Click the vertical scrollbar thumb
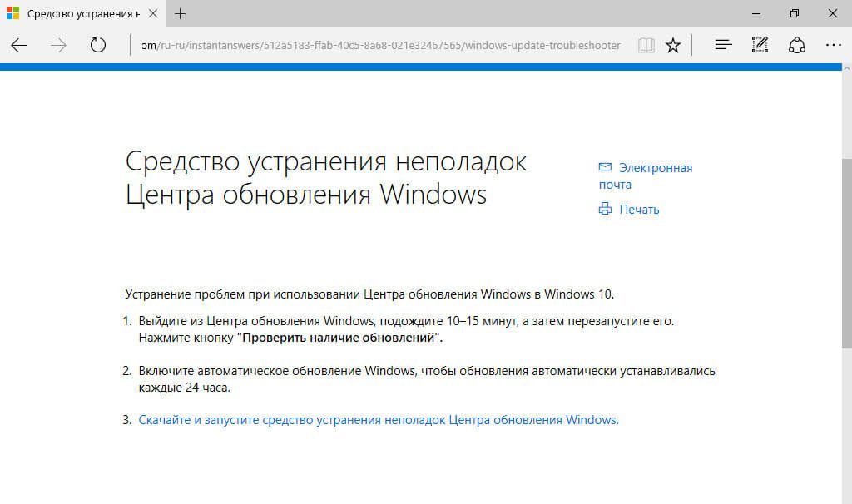 pyautogui.click(x=846, y=250)
